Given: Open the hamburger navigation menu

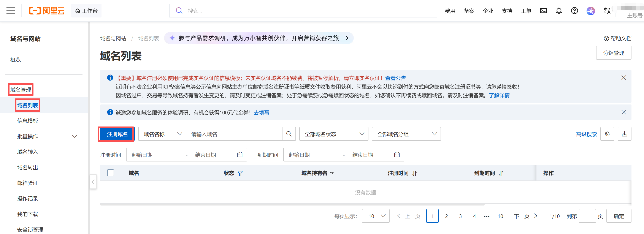Looking at the screenshot, I should tap(11, 11).
